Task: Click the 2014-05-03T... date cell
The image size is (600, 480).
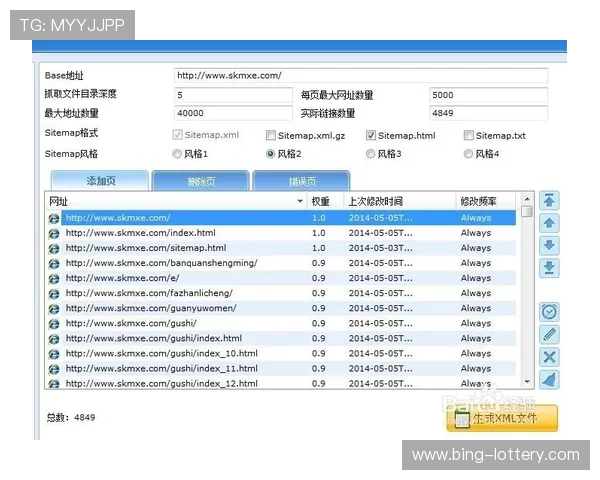Action: coord(381,248)
